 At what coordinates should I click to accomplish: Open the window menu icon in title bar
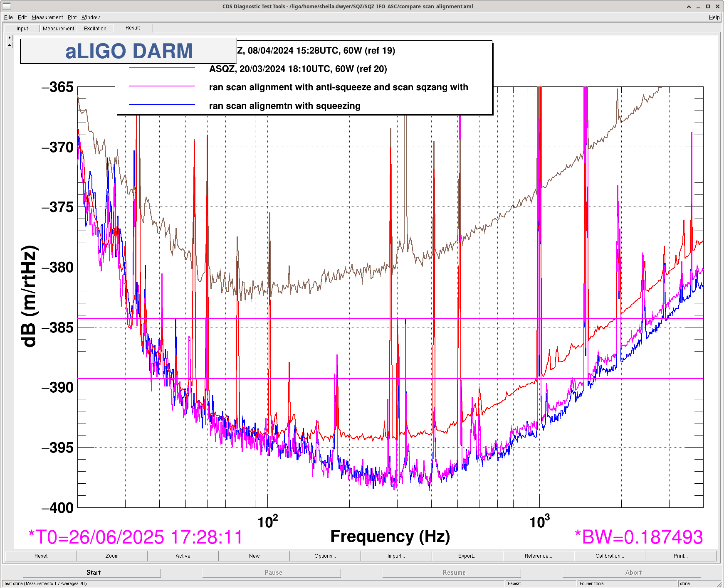tap(7, 6)
